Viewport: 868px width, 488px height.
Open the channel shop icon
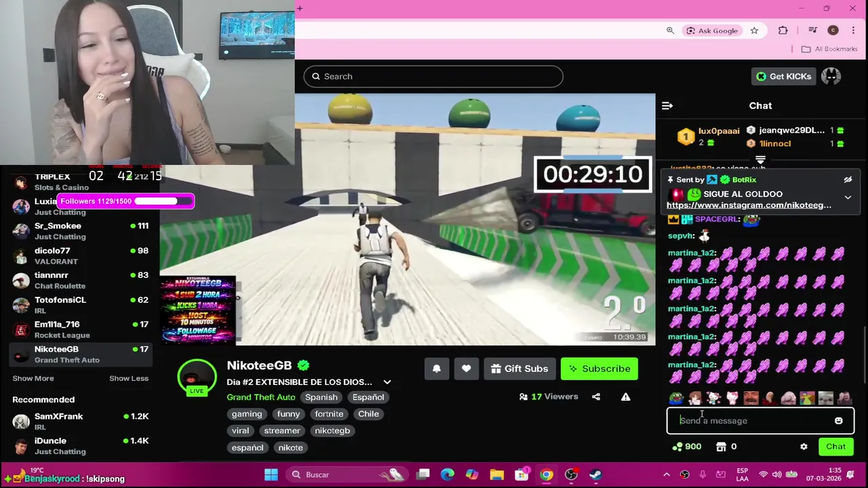(722, 447)
